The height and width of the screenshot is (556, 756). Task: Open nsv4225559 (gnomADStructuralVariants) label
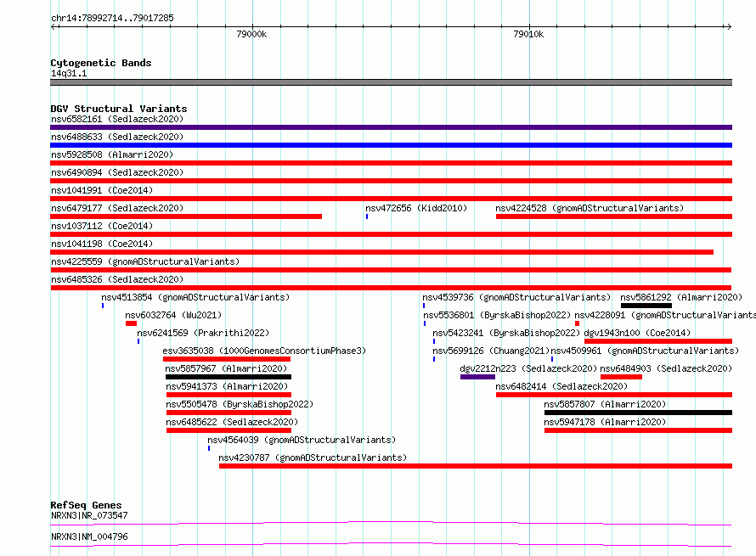[145, 261]
